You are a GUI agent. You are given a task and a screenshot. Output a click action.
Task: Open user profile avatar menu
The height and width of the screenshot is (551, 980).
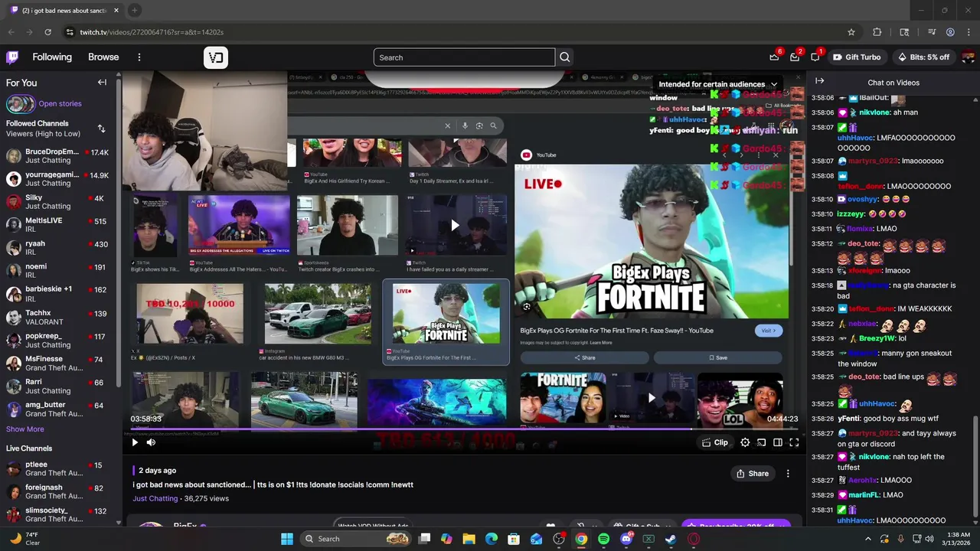click(969, 57)
